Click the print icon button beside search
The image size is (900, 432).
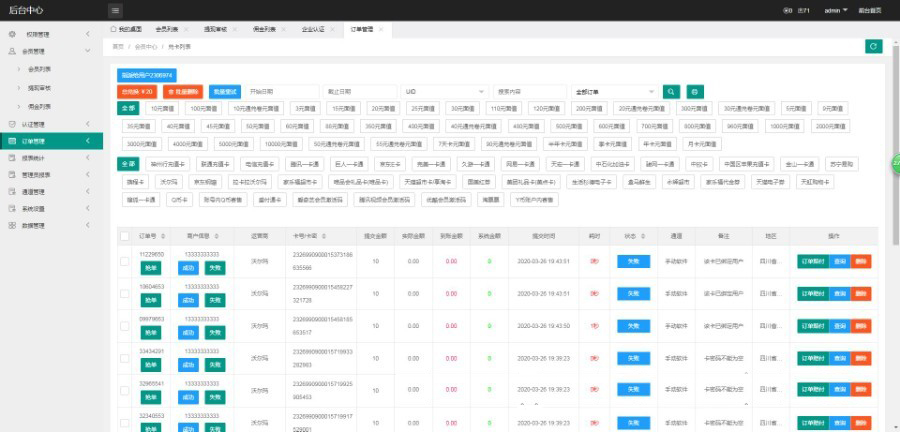[695, 91]
